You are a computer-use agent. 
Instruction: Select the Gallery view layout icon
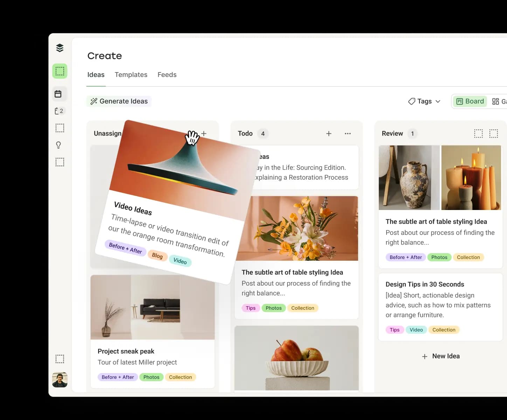[496, 101]
